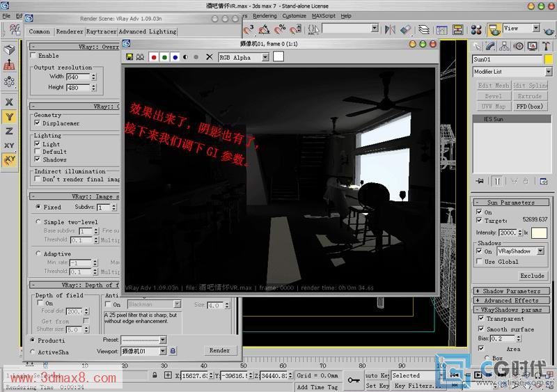Click the 3D Snaps toggle icon
The image size is (557, 392).
tap(249, 29)
